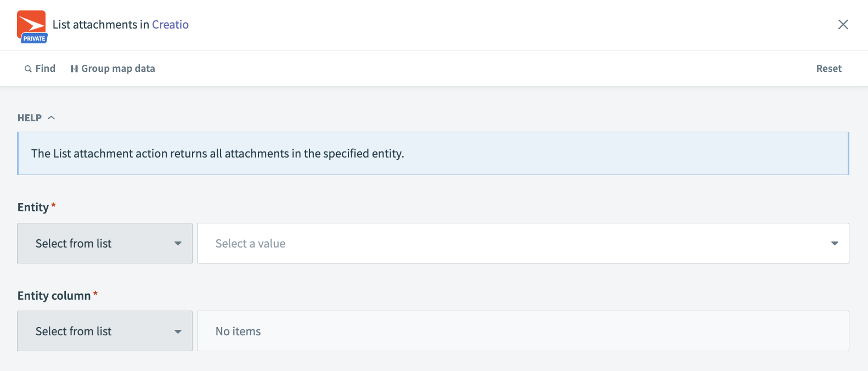Collapse the HELP section

[52, 117]
